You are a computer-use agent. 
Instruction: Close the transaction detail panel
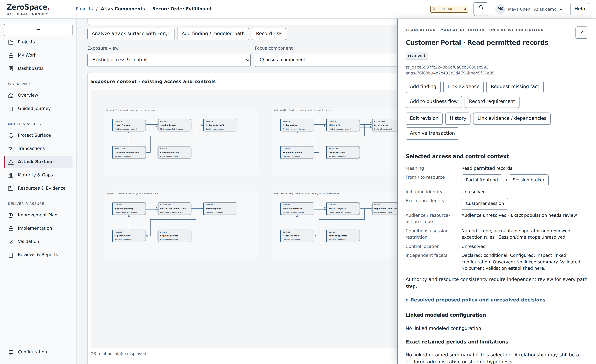pyautogui.click(x=581, y=32)
